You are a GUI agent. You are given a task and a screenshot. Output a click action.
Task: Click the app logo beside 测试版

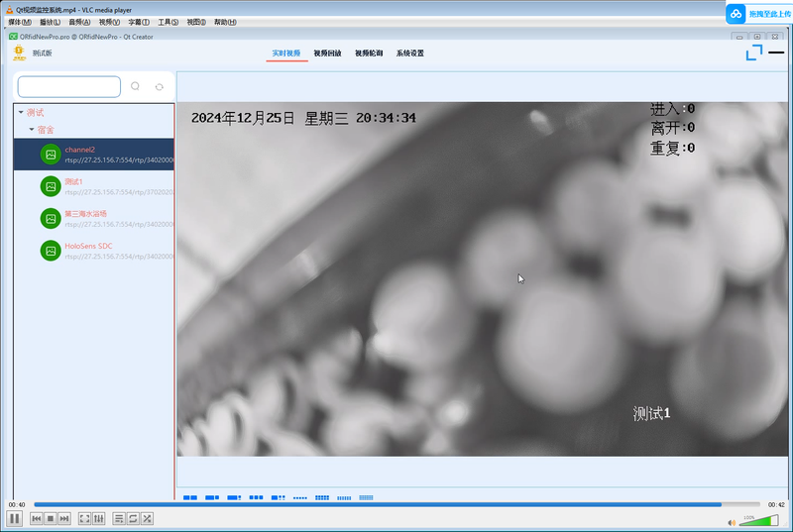click(x=19, y=53)
